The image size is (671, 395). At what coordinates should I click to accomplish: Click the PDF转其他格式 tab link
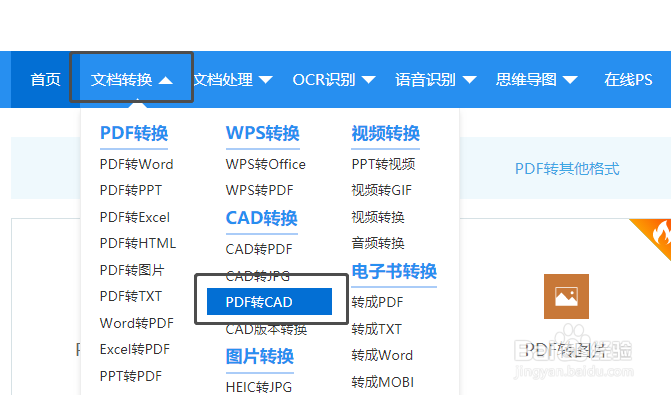[x=567, y=169]
